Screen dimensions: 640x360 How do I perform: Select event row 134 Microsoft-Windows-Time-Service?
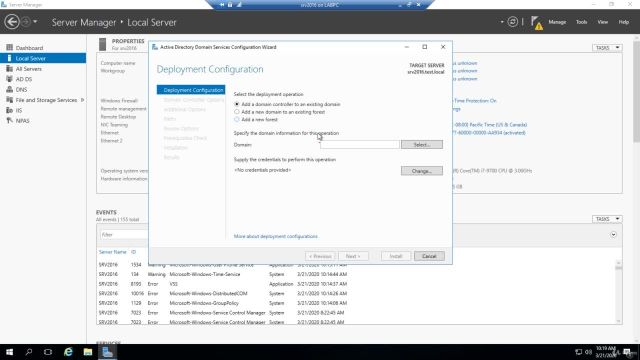click(x=355, y=274)
